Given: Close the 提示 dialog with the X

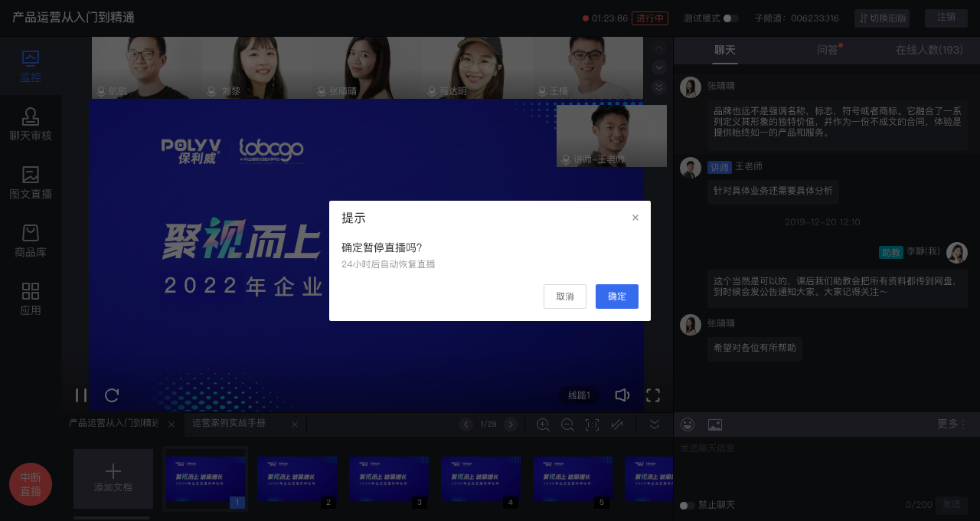Looking at the screenshot, I should pos(635,218).
